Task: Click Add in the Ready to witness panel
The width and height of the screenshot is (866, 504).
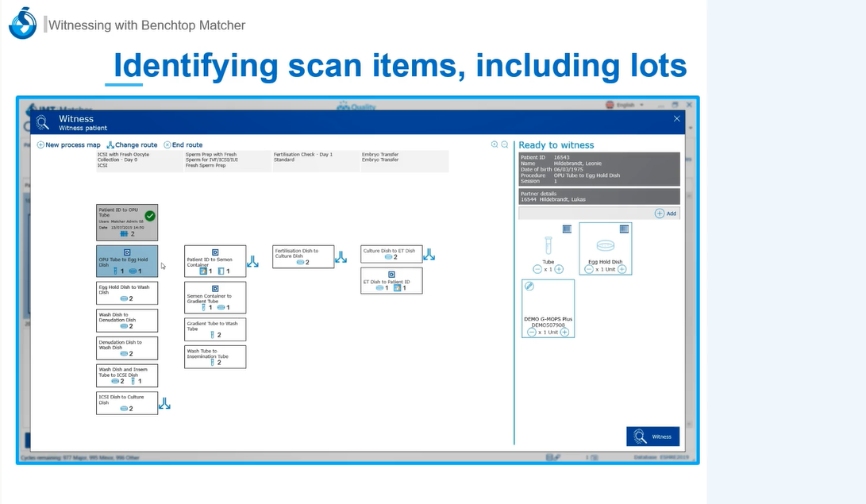Action: click(666, 214)
